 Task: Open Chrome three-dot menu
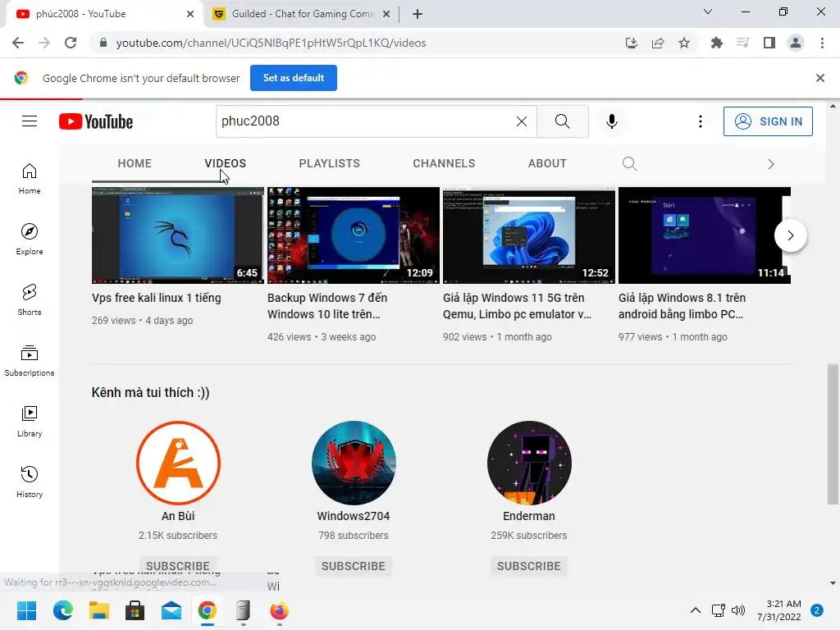pyautogui.click(x=822, y=43)
